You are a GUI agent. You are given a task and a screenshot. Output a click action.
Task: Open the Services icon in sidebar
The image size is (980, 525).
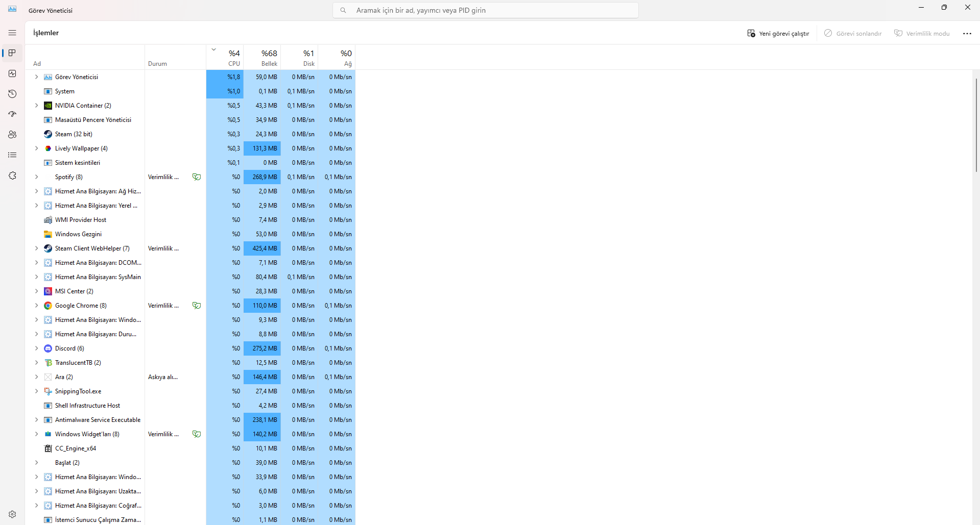(12, 176)
